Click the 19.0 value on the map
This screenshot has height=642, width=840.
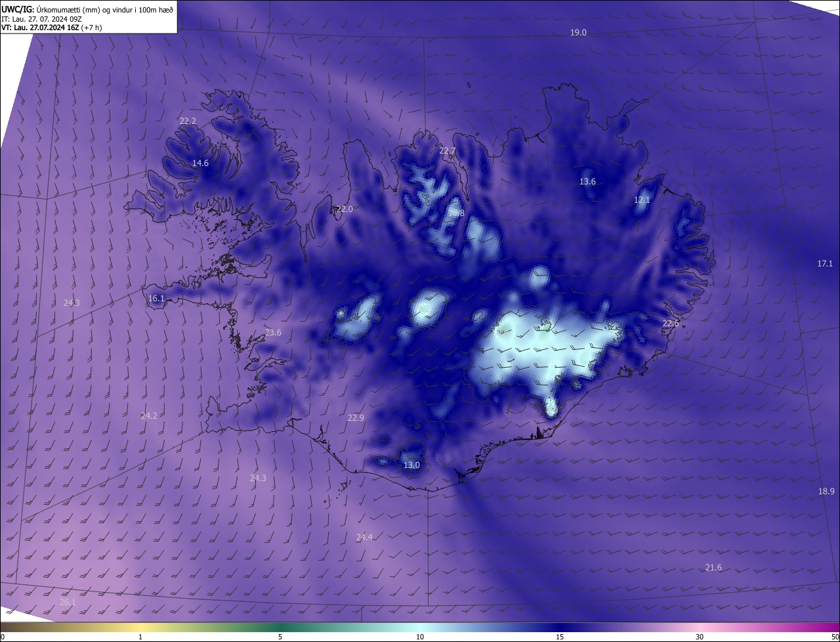[x=578, y=33]
